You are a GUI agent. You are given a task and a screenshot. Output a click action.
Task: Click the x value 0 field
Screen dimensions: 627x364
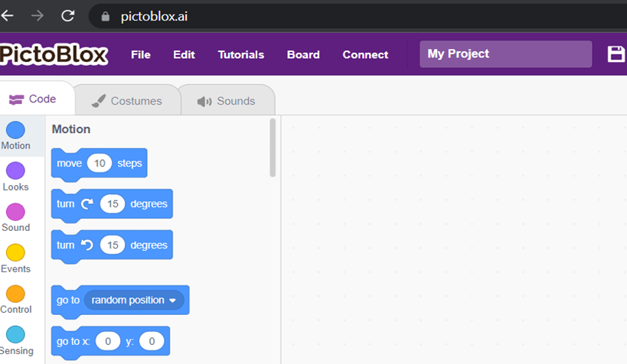[108, 341]
